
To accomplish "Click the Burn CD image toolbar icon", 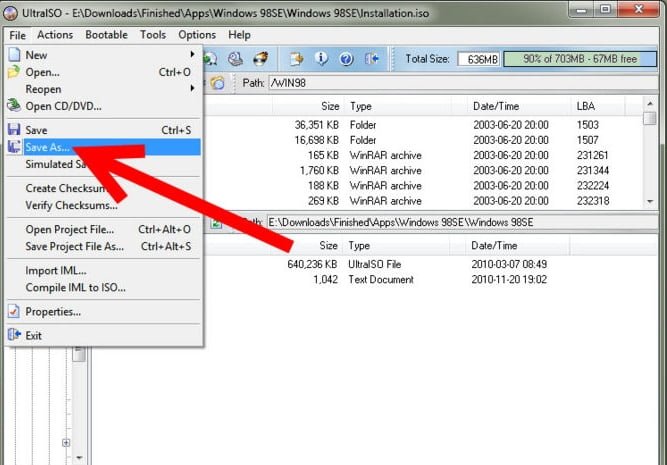I will click(x=259, y=59).
